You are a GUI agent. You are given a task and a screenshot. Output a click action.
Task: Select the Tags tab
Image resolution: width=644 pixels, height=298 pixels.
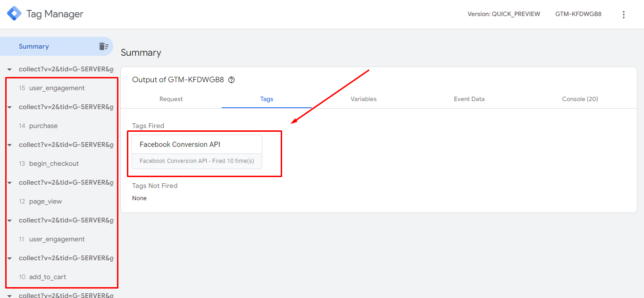(x=267, y=99)
